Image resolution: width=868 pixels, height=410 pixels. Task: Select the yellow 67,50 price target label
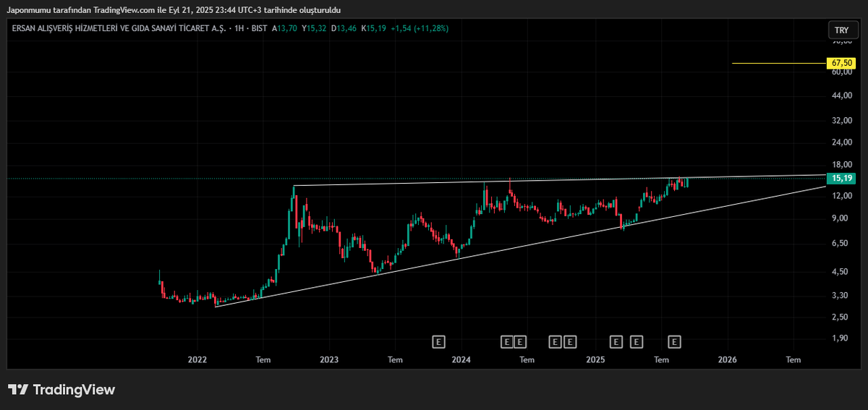point(842,64)
